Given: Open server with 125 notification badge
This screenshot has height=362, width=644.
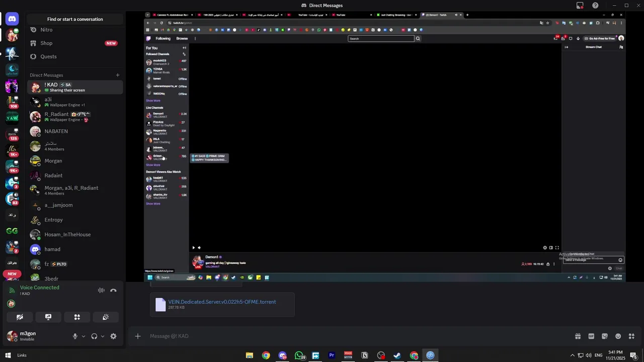Looking at the screenshot, I should coord(12,134).
